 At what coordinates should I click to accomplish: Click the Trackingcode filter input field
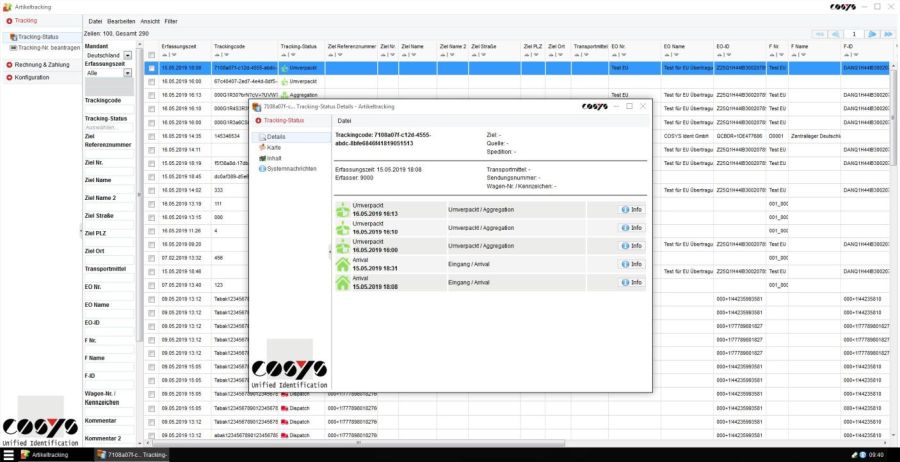(x=108, y=109)
